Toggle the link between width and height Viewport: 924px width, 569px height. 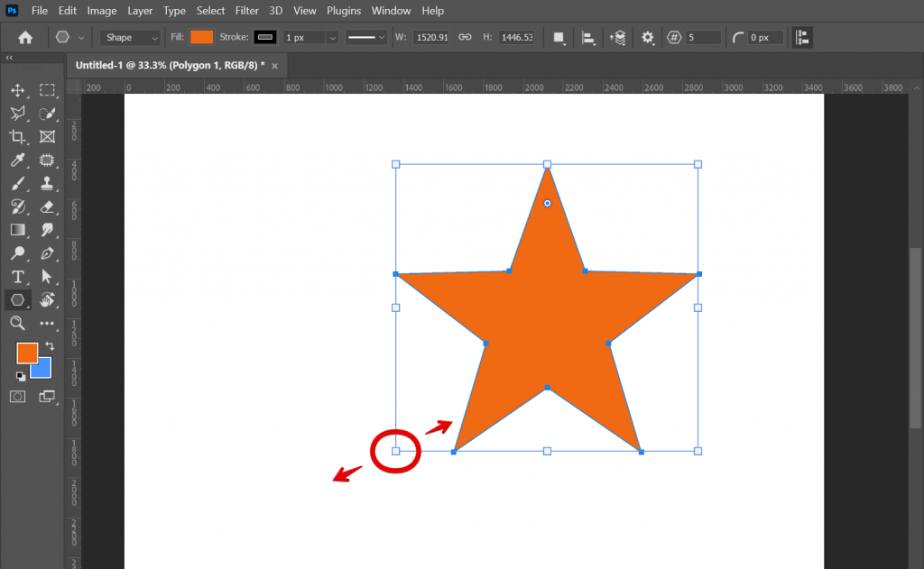[x=465, y=37]
